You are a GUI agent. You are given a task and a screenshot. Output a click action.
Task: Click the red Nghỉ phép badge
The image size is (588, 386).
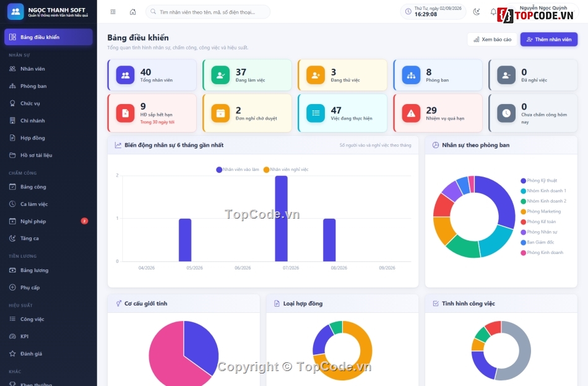click(x=84, y=221)
